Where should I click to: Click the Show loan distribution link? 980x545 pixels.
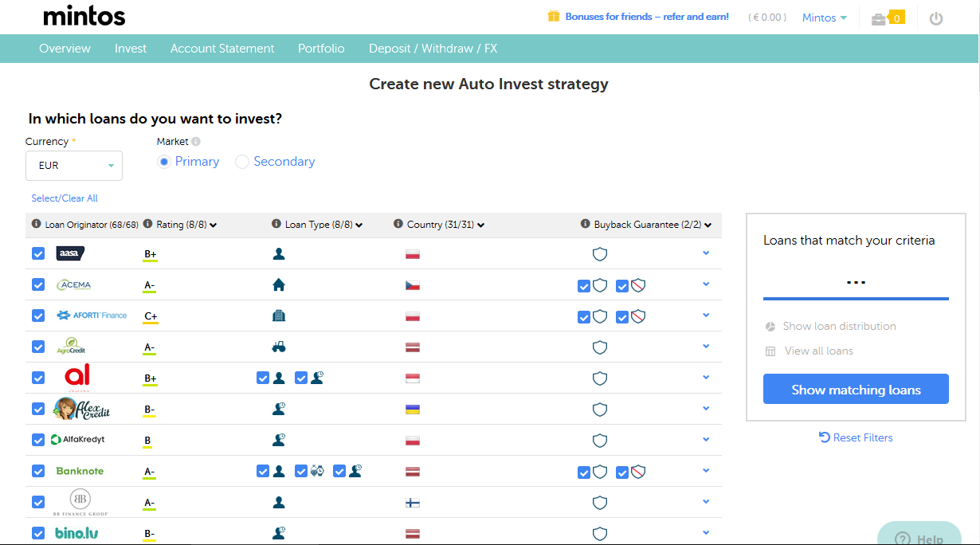839,327
